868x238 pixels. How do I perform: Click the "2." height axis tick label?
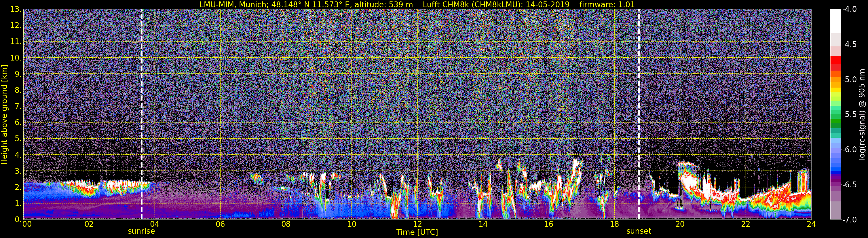(18, 188)
